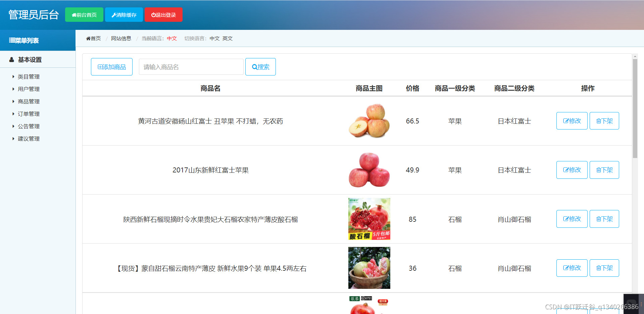The width and height of the screenshot is (644, 314).
Task: Open 公告管理 in sidebar
Action: click(29, 126)
